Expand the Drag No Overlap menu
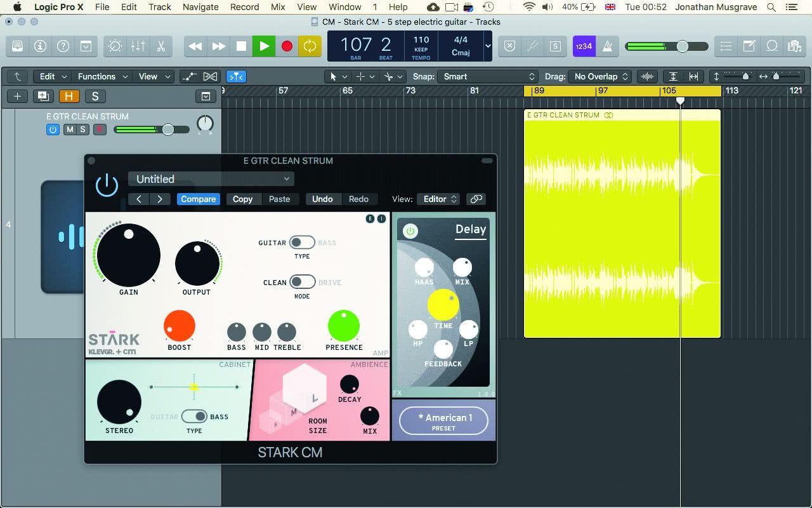Screen dimensions: 812x508 tap(599, 76)
